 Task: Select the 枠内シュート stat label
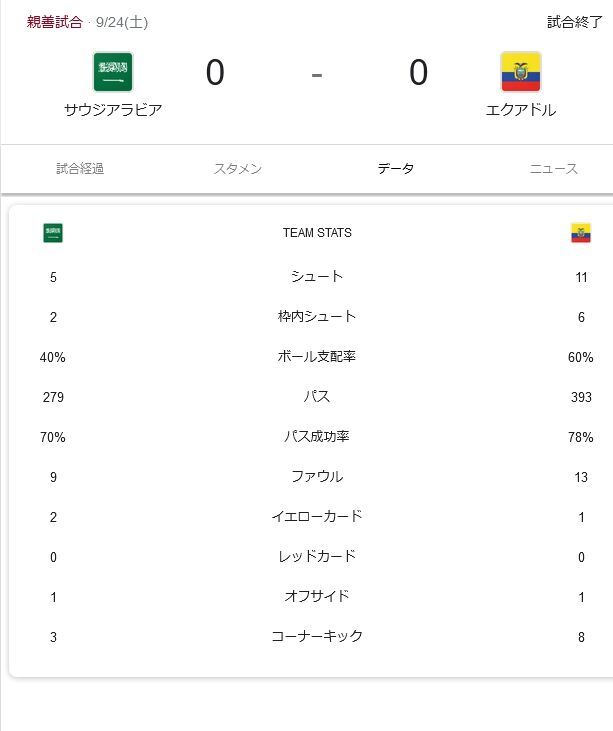[x=317, y=317]
